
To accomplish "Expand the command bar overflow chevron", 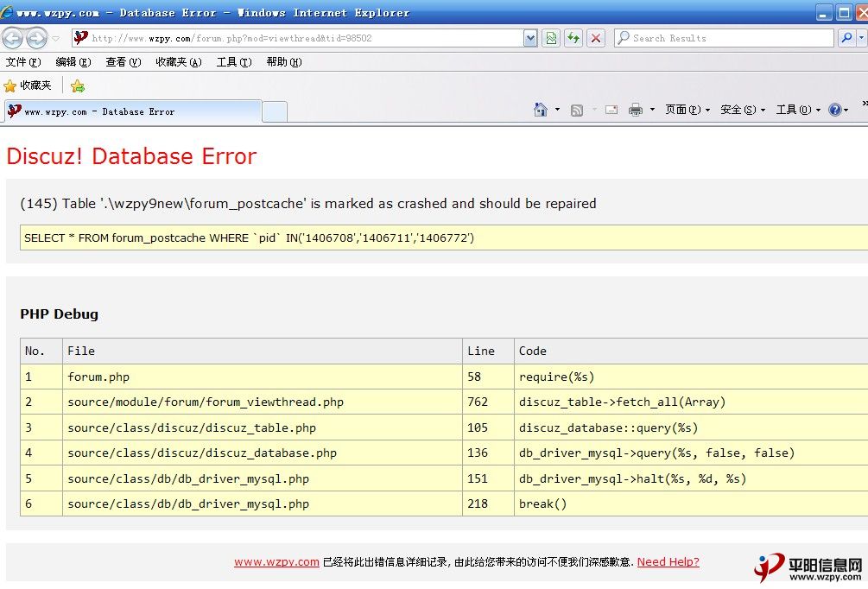I will 865,103.
